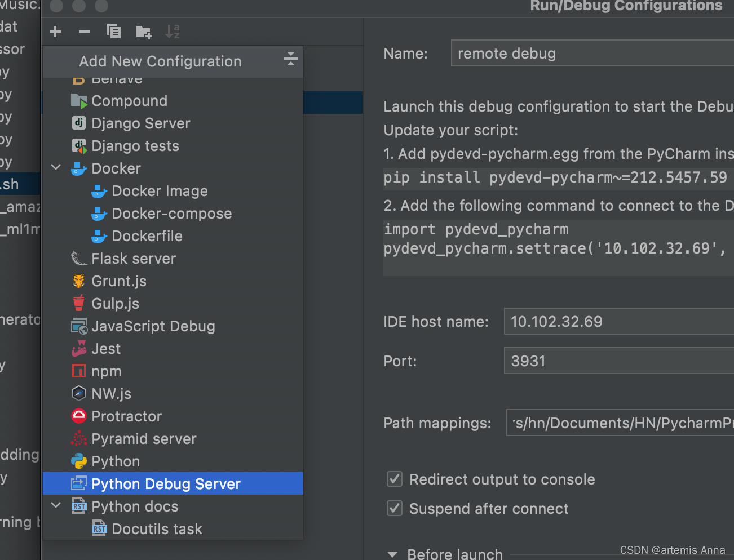Click the Gulp.js cup icon

click(x=79, y=303)
